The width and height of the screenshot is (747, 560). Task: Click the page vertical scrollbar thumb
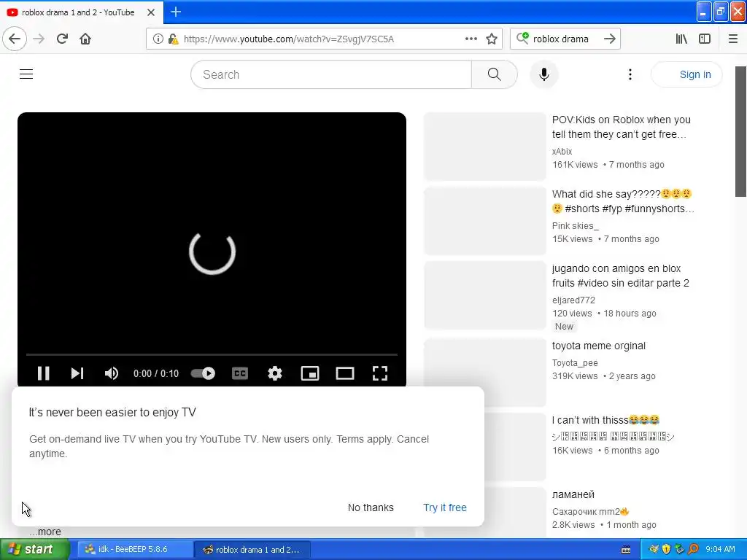(x=741, y=131)
